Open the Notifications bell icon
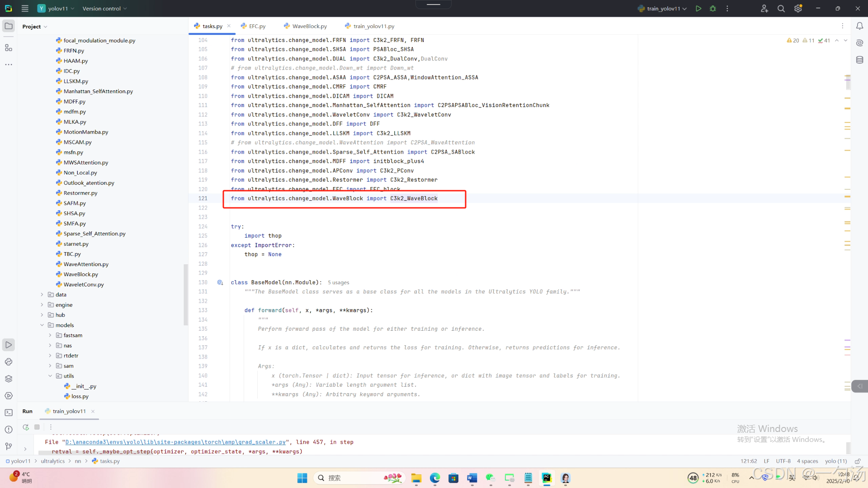The width and height of the screenshot is (868, 488). [x=859, y=26]
